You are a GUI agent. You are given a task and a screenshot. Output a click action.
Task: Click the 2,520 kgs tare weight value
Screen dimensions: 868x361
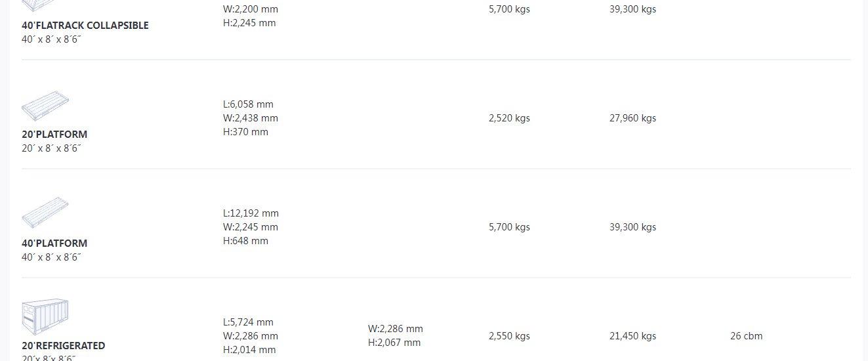[x=509, y=118]
